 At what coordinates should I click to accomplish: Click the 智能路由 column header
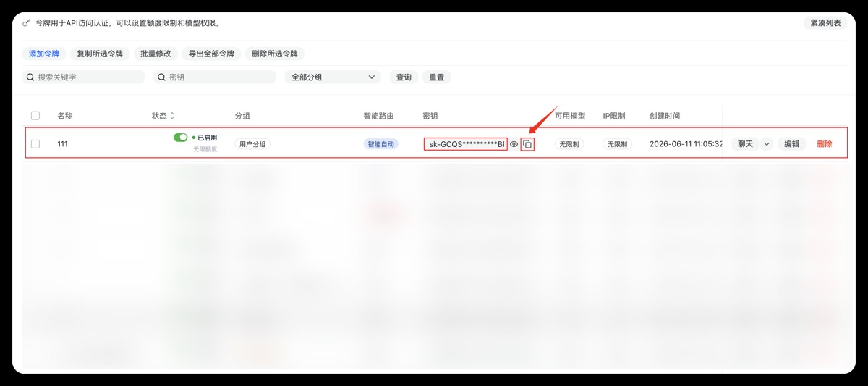click(378, 116)
